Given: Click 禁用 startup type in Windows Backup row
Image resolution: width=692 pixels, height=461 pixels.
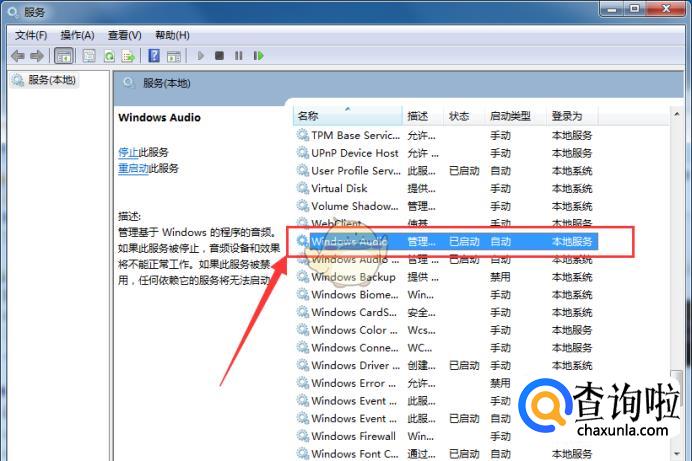Looking at the screenshot, I should click(500, 277).
